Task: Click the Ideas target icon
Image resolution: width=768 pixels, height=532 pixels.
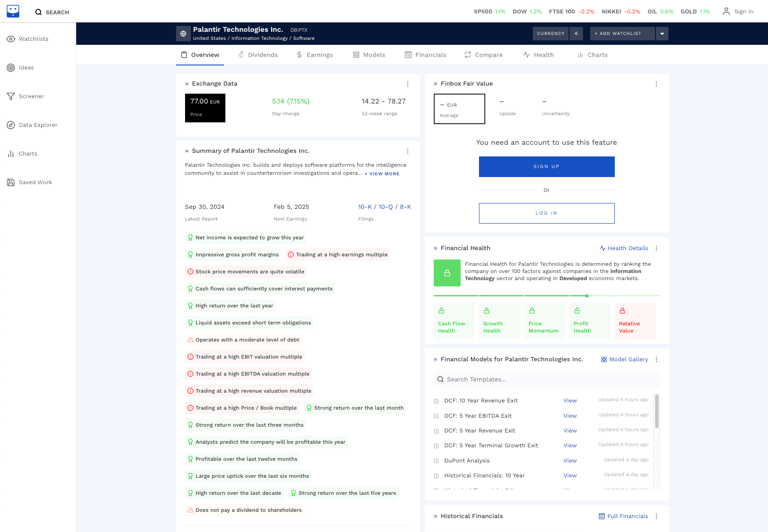Action: click(x=11, y=68)
